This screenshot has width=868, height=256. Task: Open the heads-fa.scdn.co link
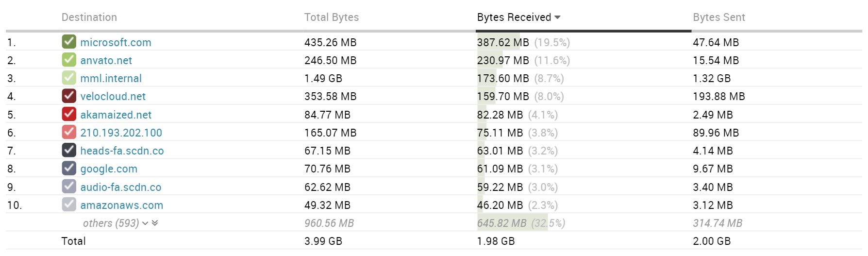[x=122, y=151]
